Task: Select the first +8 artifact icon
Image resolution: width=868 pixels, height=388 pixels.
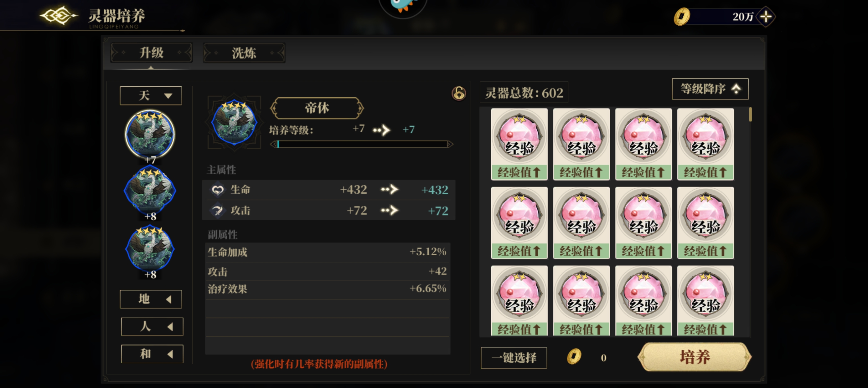Action: coord(150,191)
